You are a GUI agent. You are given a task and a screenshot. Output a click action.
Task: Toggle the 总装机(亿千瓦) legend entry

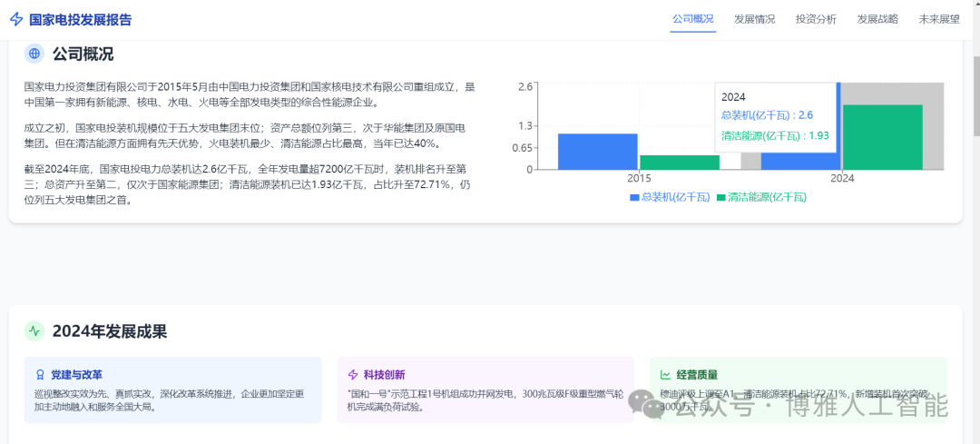coord(670,197)
